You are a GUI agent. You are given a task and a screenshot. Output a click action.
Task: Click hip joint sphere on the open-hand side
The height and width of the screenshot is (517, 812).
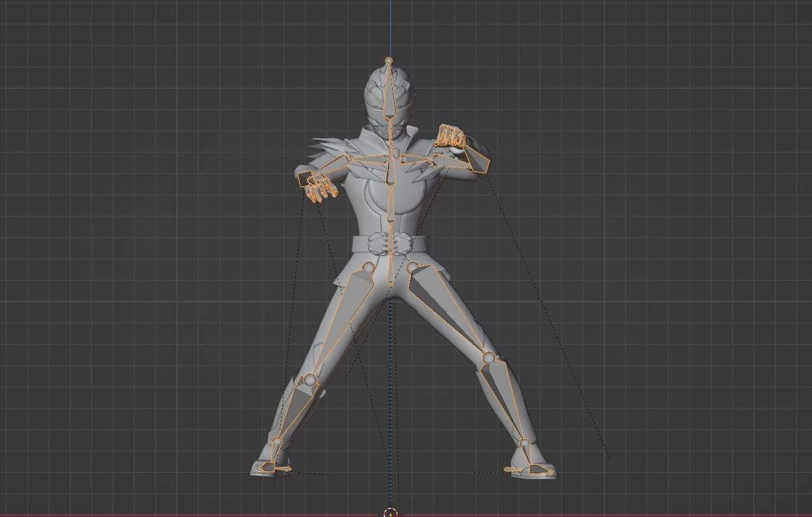369,267
